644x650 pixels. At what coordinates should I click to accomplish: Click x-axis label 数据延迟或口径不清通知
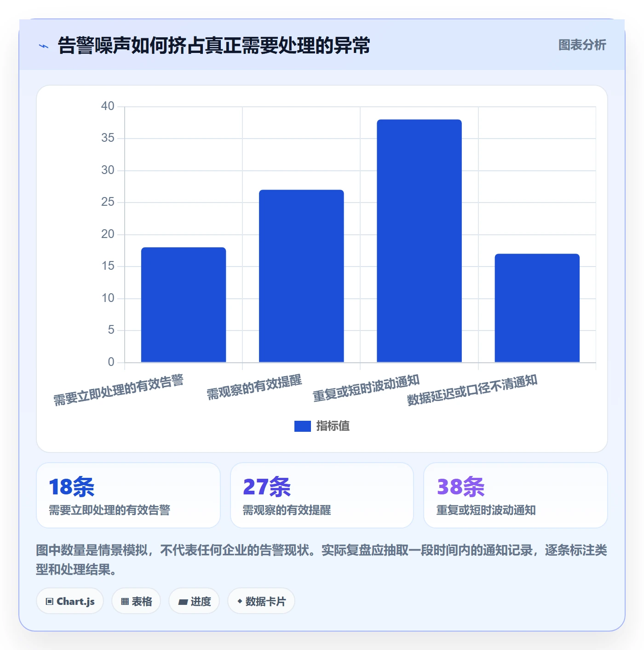click(472, 390)
